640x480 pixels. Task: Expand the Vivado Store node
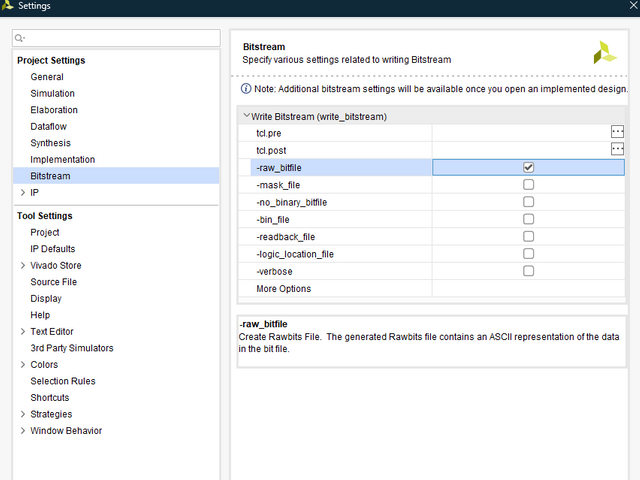pyautogui.click(x=22, y=266)
